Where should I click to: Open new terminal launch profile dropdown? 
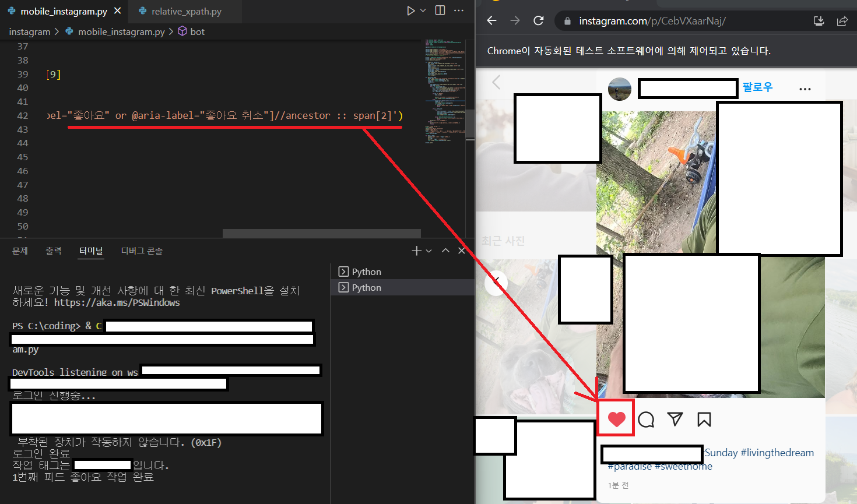429,251
